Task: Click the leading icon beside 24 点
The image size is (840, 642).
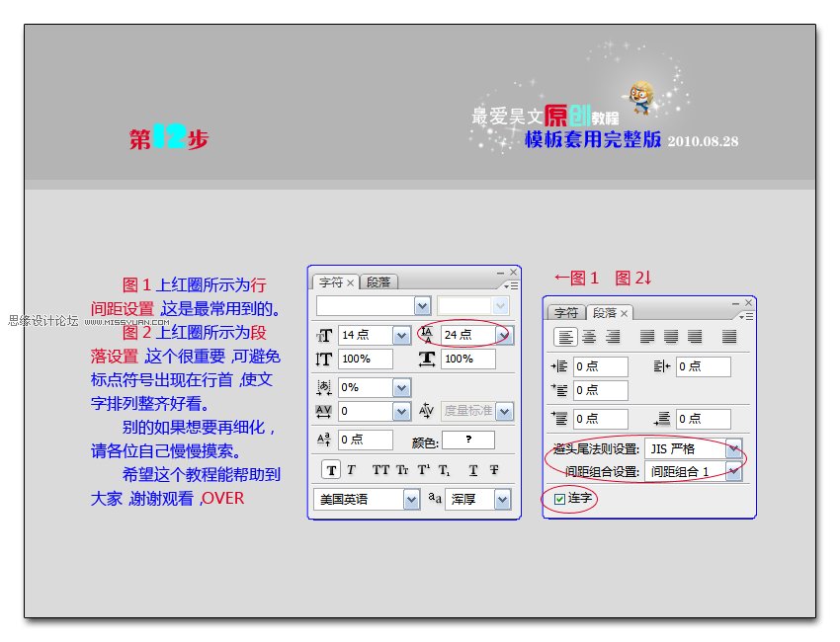Action: (x=427, y=335)
